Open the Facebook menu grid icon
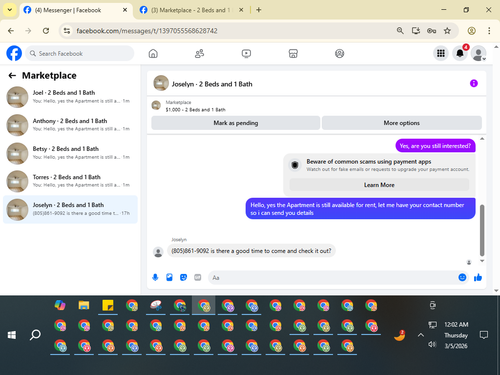 [x=441, y=53]
